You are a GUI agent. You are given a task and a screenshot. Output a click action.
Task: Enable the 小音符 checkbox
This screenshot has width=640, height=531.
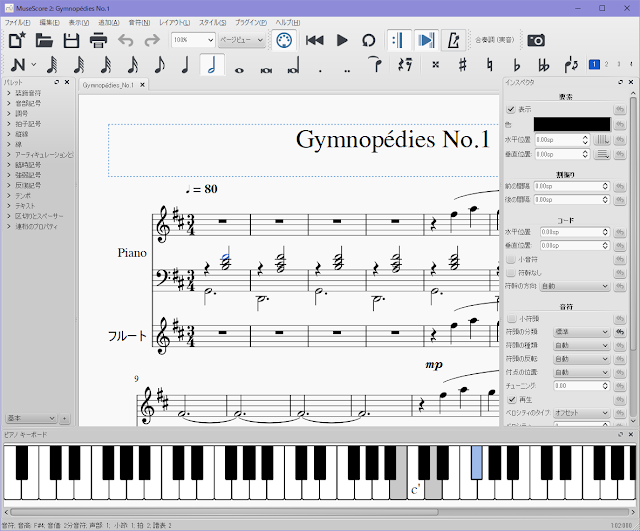click(x=511, y=259)
